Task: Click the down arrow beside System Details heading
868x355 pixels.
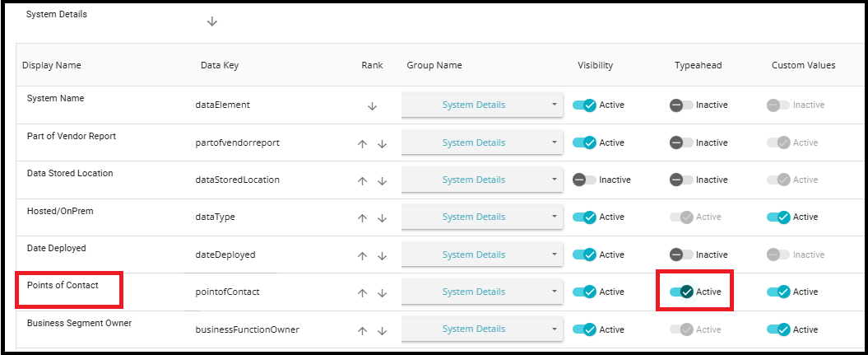Action: pyautogui.click(x=211, y=21)
